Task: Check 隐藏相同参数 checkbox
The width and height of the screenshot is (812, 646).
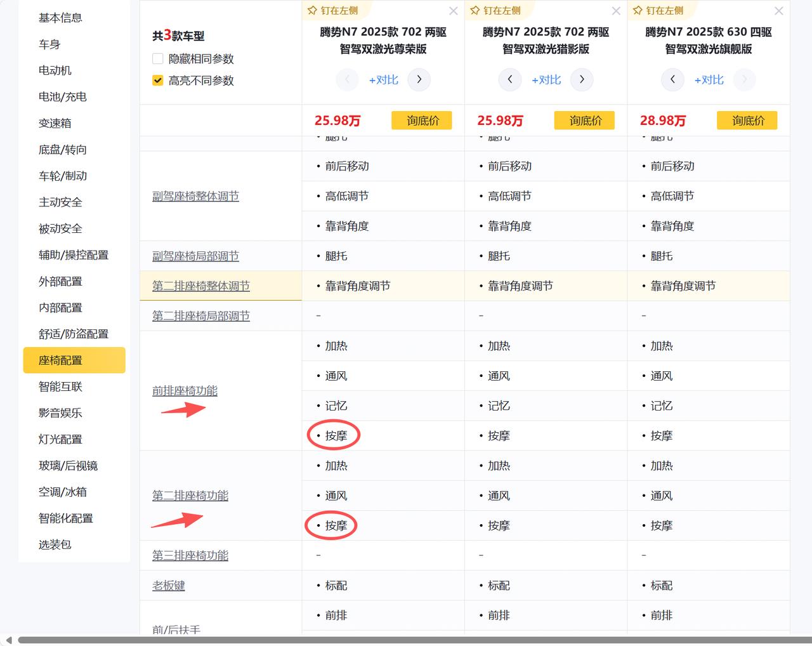Action: 158,59
